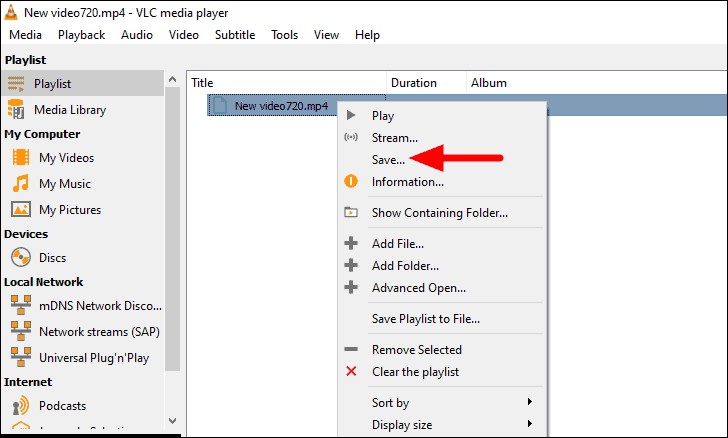Open My Music note icon

pyautogui.click(x=21, y=183)
